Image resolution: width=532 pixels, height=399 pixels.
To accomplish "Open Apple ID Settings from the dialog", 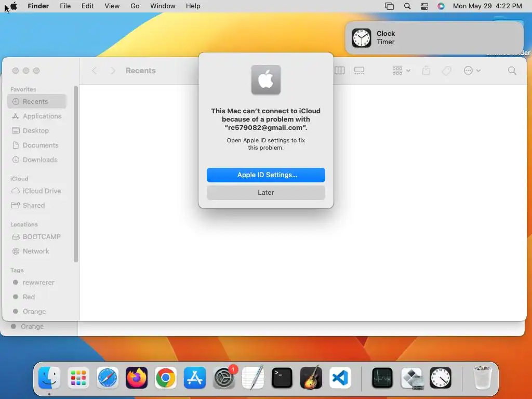I will (x=265, y=175).
